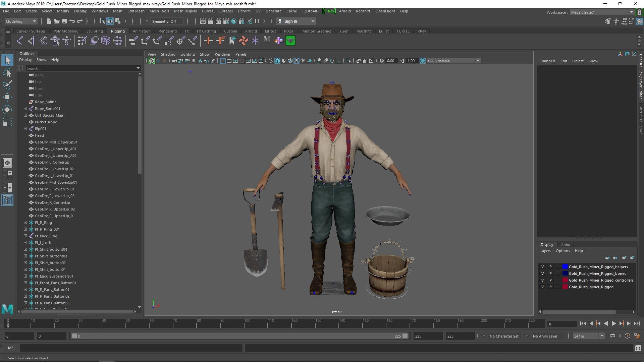Select the arrow Select tool in toolbox
Image resolution: width=644 pixels, height=362 pixels.
(x=7, y=60)
